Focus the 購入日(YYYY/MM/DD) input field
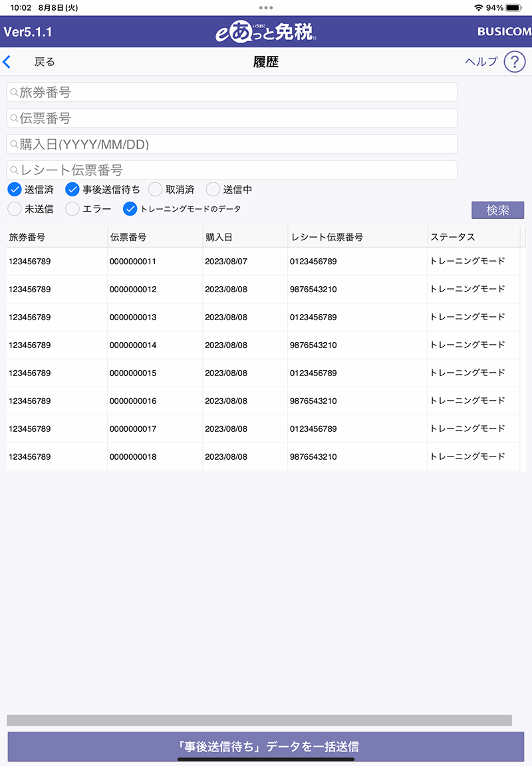 tap(232, 144)
